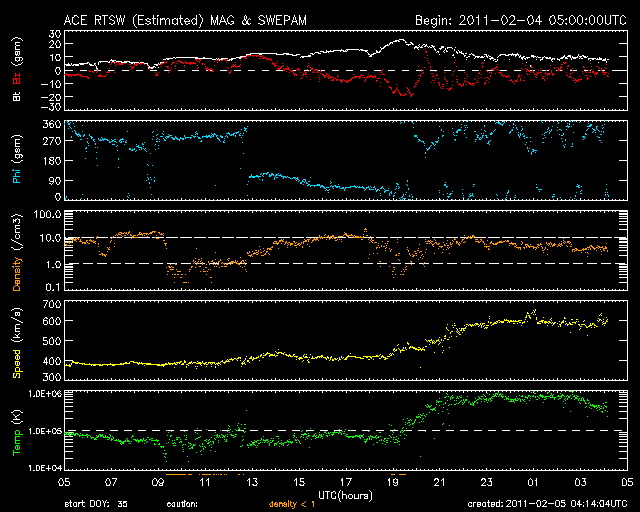Click the cyan 'Phi (gsm)' axis label
The width and height of the screenshot is (640, 512).
(17, 159)
